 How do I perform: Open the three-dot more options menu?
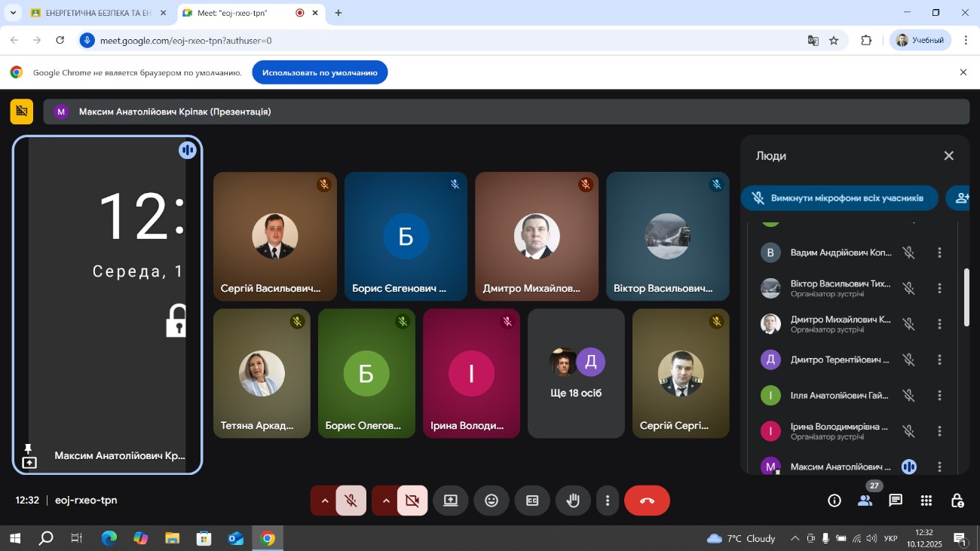pyautogui.click(x=608, y=500)
